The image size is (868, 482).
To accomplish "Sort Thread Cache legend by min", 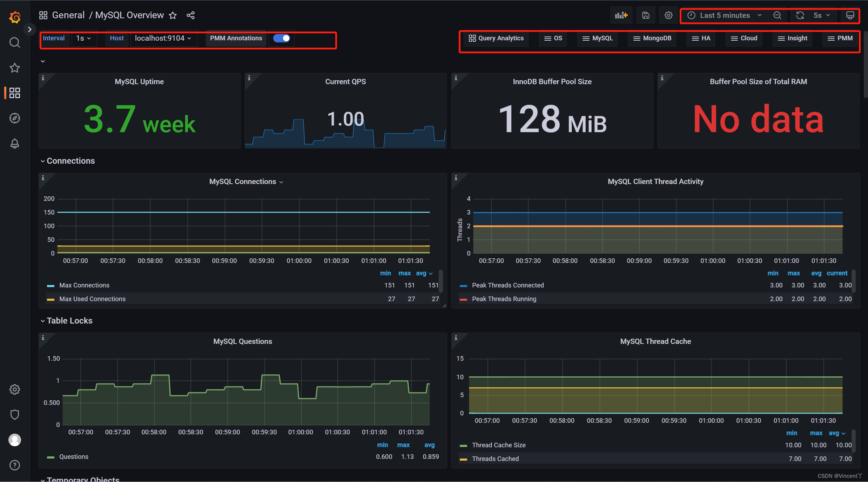I will click(x=792, y=433).
